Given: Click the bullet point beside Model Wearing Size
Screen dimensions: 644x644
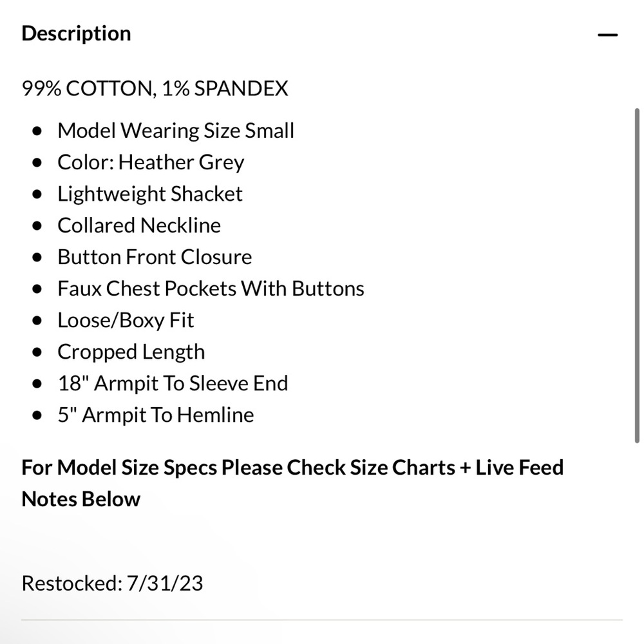Looking at the screenshot, I should (37, 131).
